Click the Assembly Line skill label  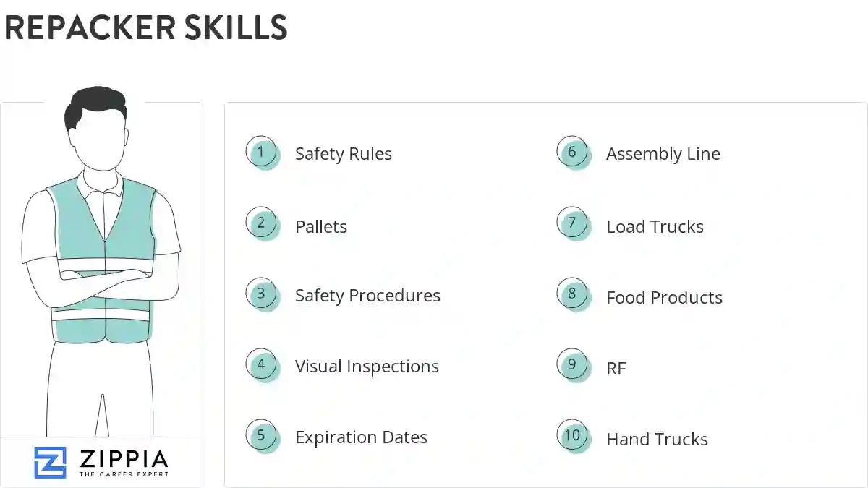tap(663, 154)
